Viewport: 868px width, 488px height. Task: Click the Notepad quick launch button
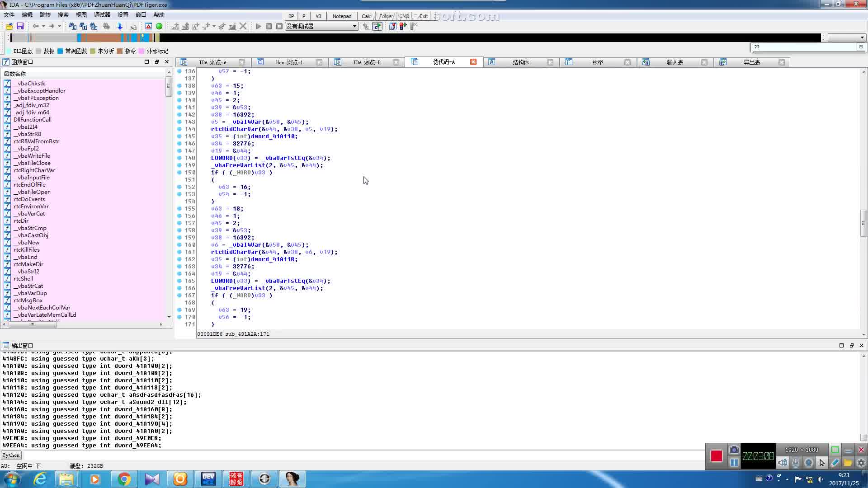tap(342, 16)
